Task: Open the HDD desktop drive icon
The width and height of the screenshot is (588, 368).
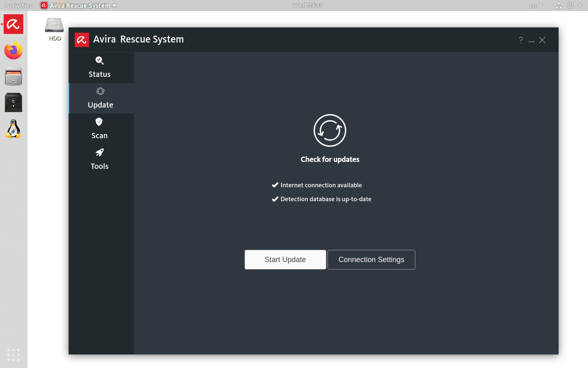Action: (54, 29)
